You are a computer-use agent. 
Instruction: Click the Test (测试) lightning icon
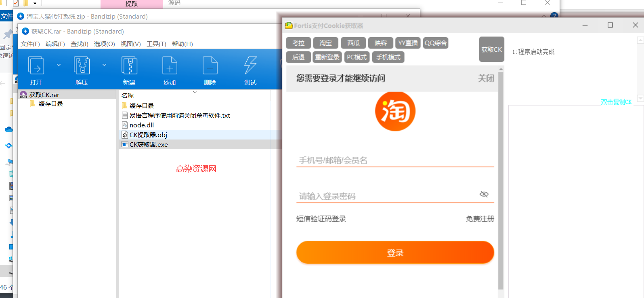pos(250,66)
